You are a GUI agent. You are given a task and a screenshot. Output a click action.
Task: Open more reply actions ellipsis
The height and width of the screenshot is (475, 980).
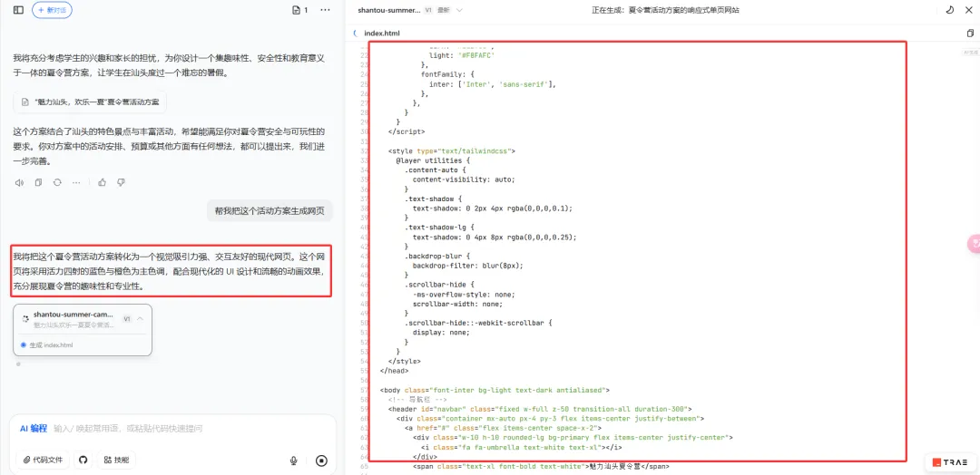76,182
